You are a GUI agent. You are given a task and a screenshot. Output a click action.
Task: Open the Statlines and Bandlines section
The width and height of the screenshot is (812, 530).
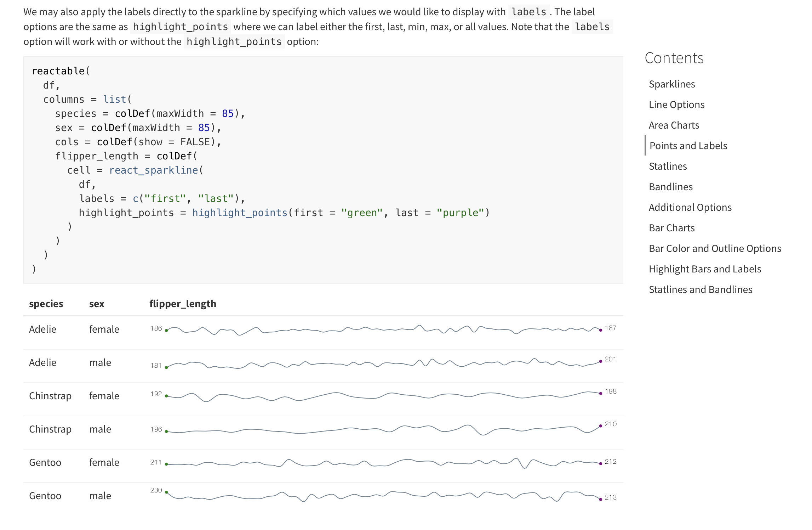(701, 289)
